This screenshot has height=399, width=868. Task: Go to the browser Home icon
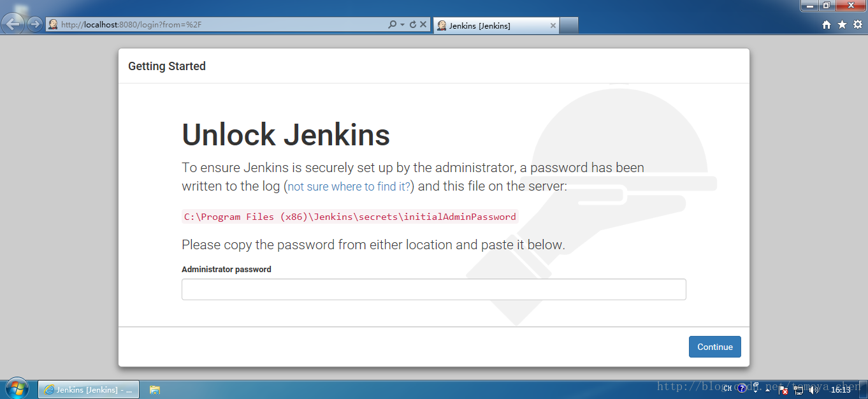[x=827, y=24]
